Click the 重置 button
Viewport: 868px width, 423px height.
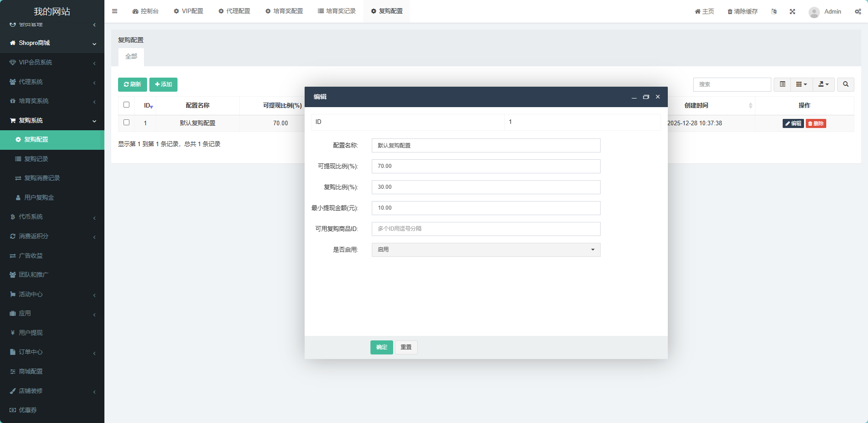pos(406,347)
